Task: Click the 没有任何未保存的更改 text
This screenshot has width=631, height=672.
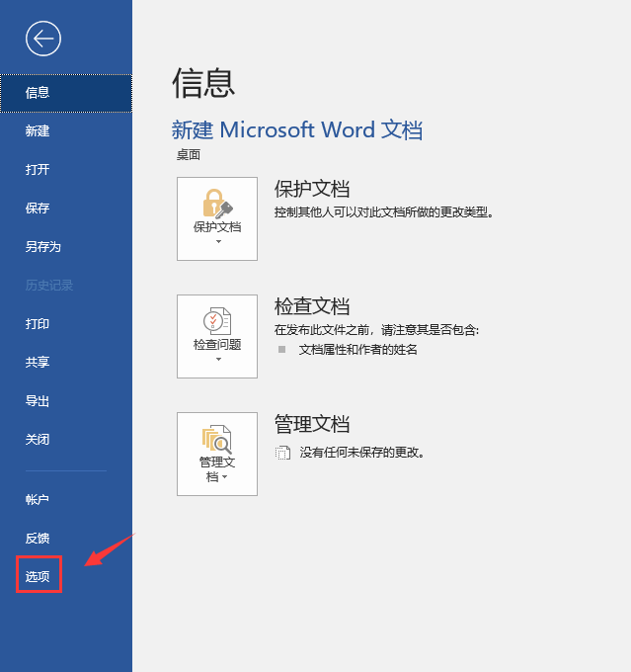Action: tap(362, 453)
